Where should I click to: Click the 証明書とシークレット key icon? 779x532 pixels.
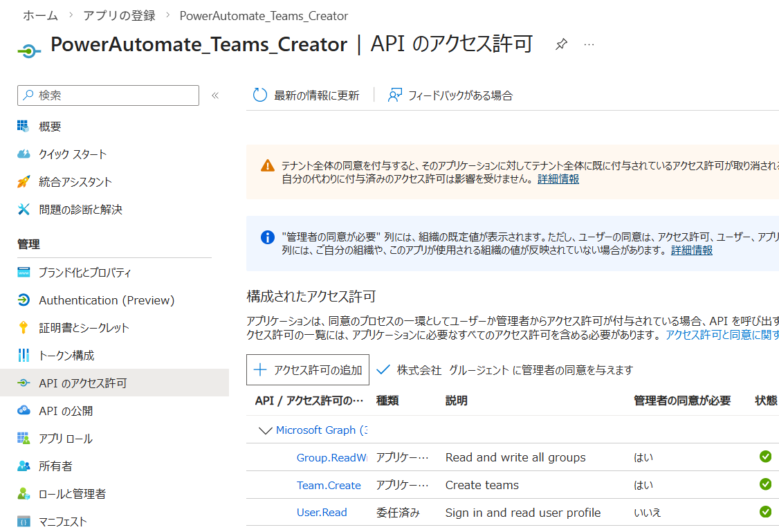coord(24,328)
